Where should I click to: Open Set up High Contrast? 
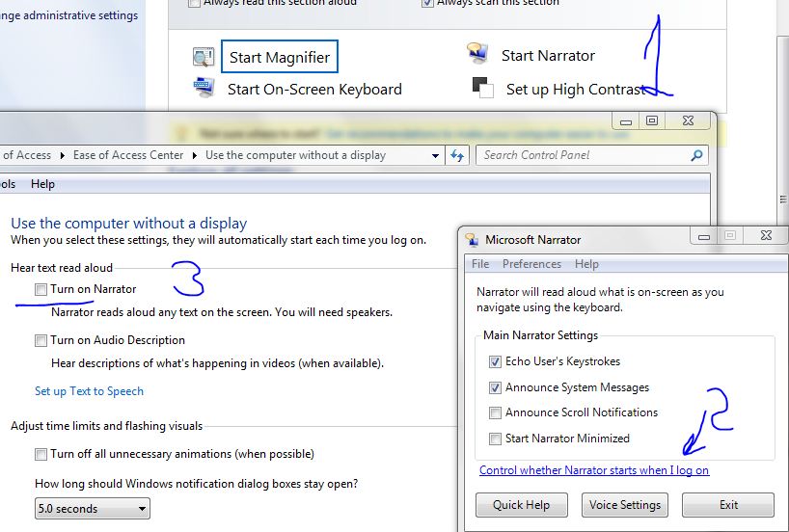pos(576,89)
